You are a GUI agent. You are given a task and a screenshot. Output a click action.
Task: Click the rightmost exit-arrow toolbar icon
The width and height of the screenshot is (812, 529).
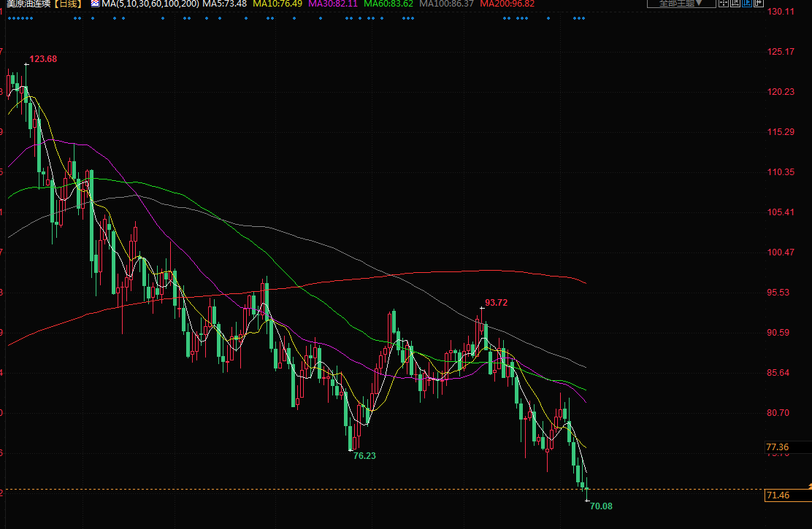(759, 3)
